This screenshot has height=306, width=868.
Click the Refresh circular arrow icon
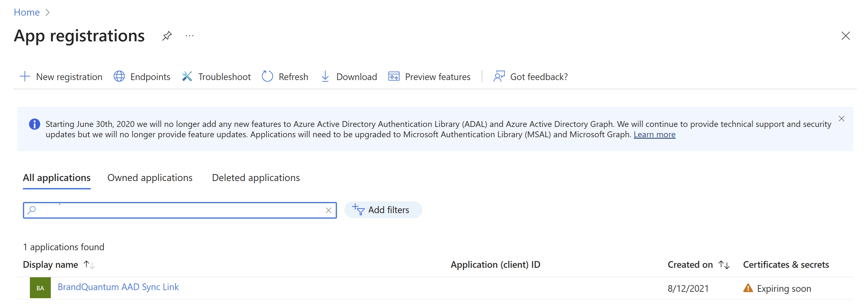pyautogui.click(x=267, y=76)
